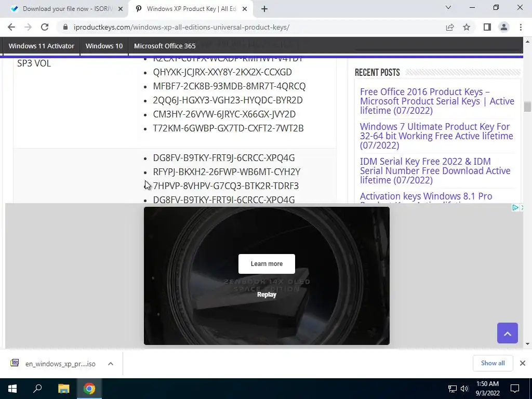Click key T72KM-6GWBP-GX7TD-CXFT2-7WT2B
Image resolution: width=532 pixels, height=399 pixels.
coord(229,128)
